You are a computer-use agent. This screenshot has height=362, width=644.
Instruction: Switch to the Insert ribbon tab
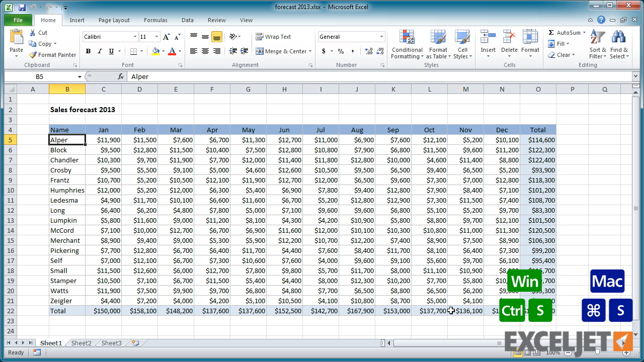pyautogui.click(x=77, y=20)
